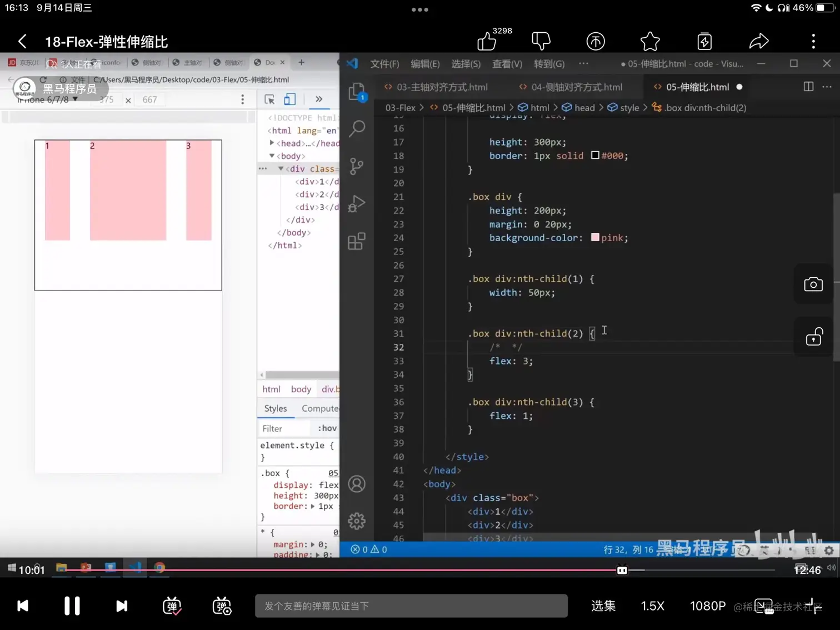The height and width of the screenshot is (630, 840).
Task: Toggle DevTools device toolbar
Action: coord(290,99)
